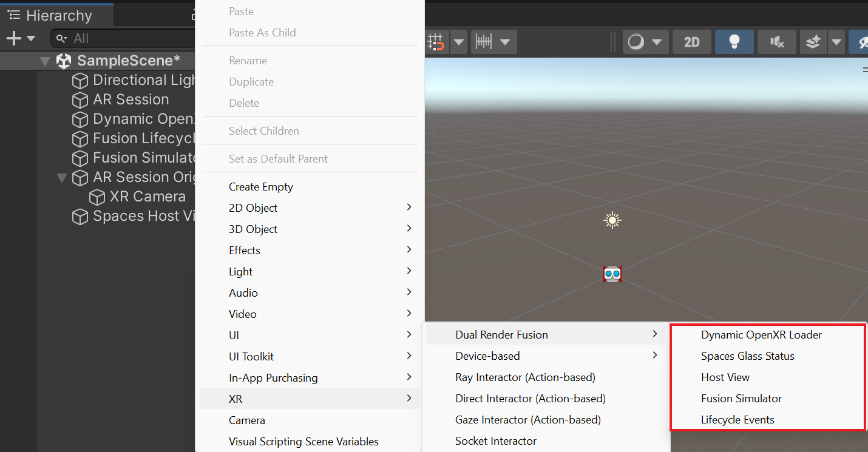Open the 3D Object submenu

309,229
